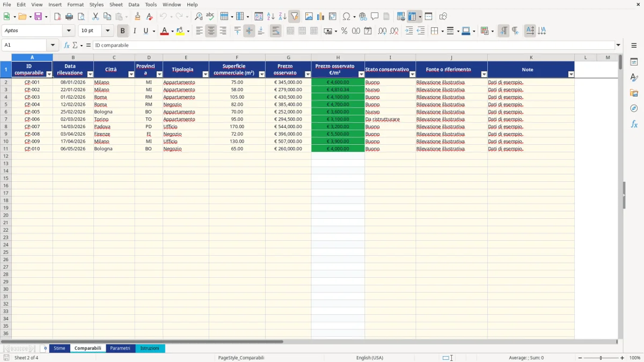Image resolution: width=644 pixels, height=362 pixels.
Task: Insert an image
Action: (x=309, y=17)
